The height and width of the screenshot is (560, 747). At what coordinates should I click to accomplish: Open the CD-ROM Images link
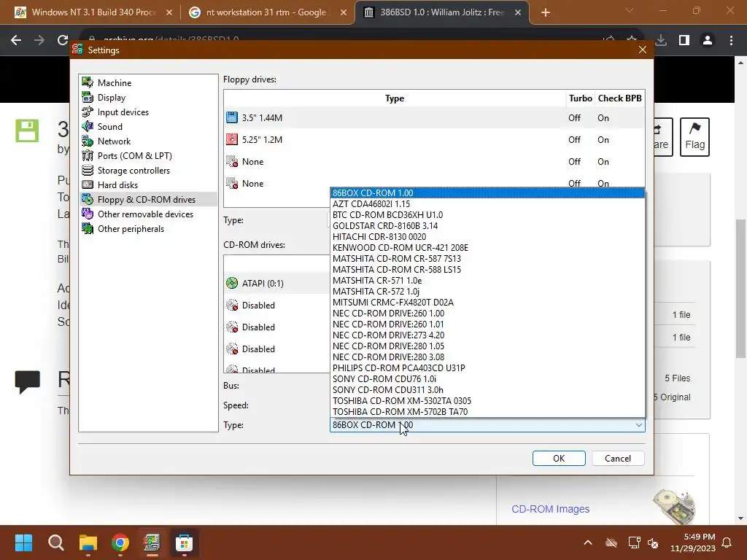click(550, 509)
